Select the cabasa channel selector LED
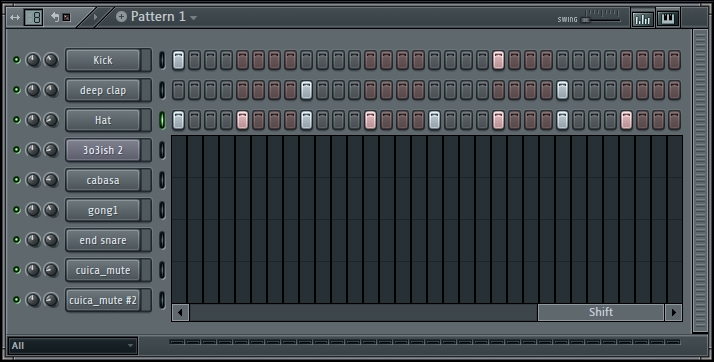Screen dimensions: 714x362 pyautogui.click(x=162, y=180)
